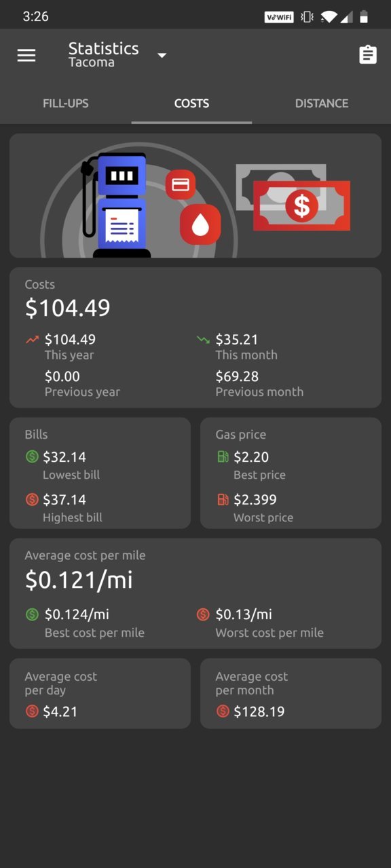Image resolution: width=391 pixels, height=868 pixels.
Task: Open the total Costs $104.49 card
Action: click(195, 338)
